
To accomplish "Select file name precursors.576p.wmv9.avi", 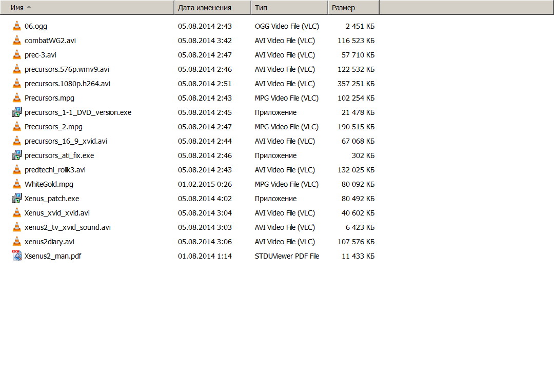I will click(x=67, y=70).
